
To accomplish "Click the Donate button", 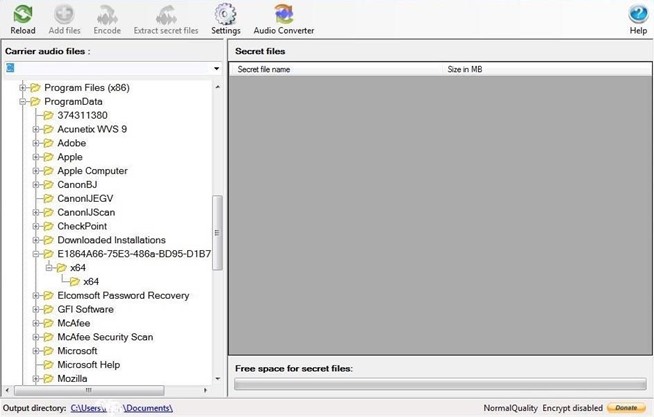I will click(625, 408).
